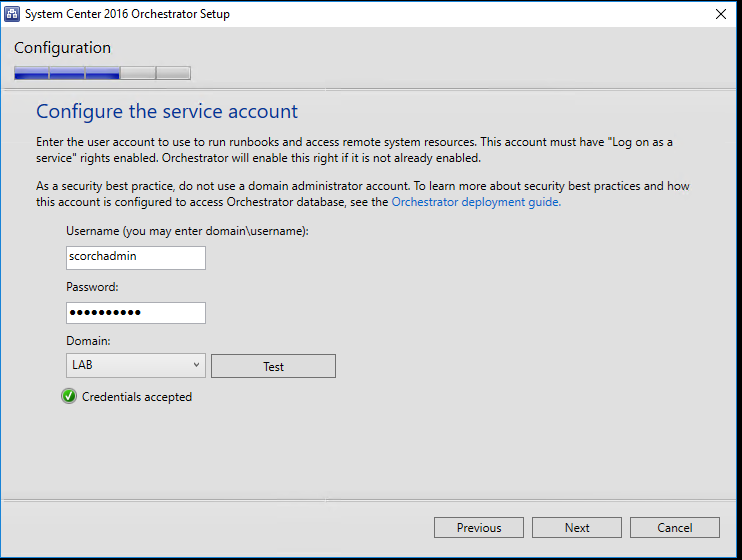
Task: Click the Credentials accepted status text
Action: click(137, 397)
